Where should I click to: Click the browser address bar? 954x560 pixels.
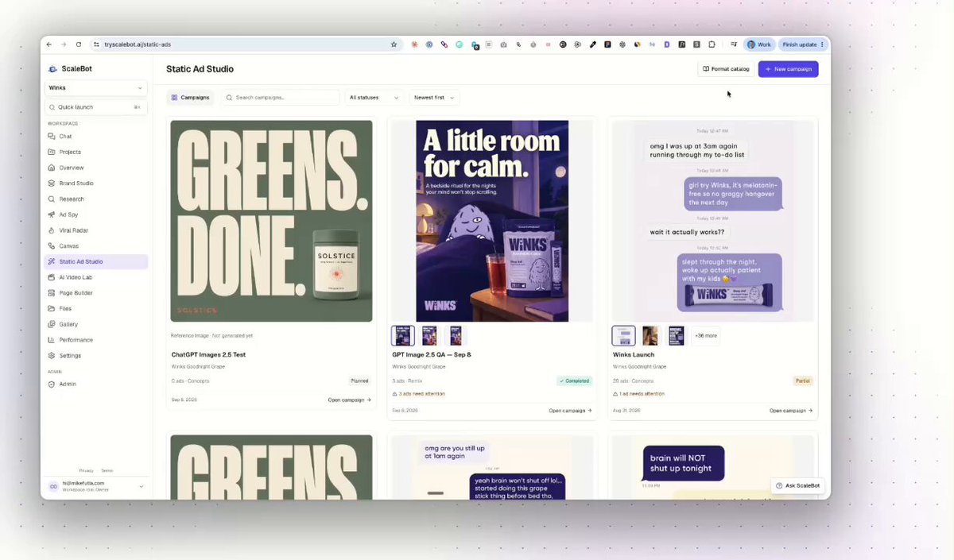point(246,44)
